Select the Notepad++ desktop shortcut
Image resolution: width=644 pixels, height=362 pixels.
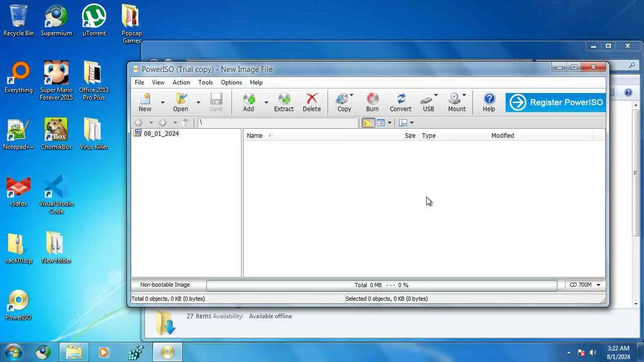(x=19, y=135)
